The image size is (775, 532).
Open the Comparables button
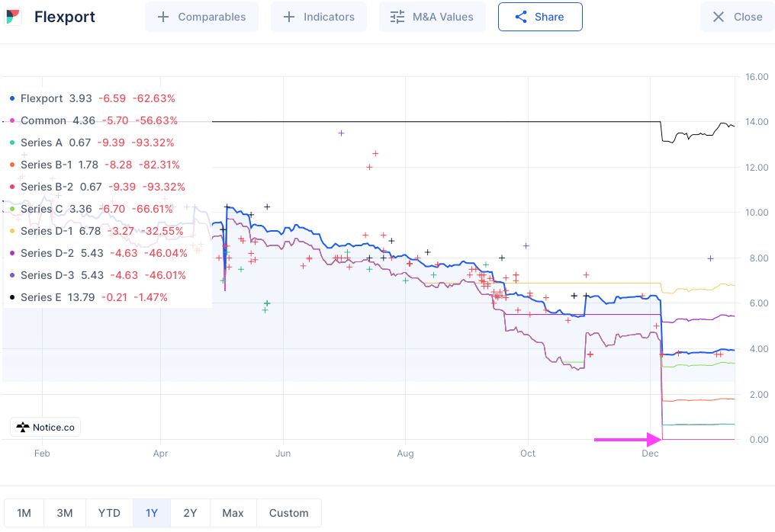coord(201,17)
